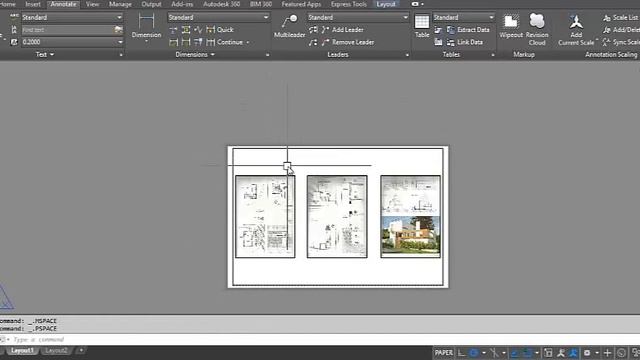Click the Continue dimension tool
640x360 pixels.
click(x=225, y=42)
